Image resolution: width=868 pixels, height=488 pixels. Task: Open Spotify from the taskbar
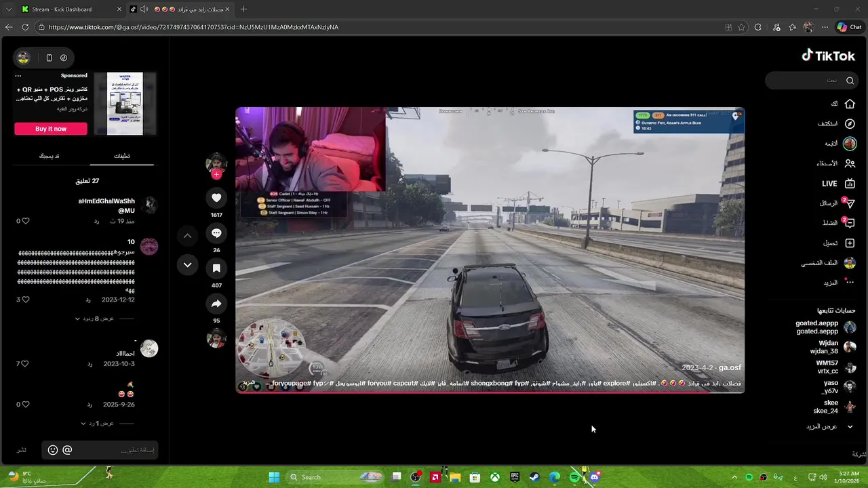point(574,477)
